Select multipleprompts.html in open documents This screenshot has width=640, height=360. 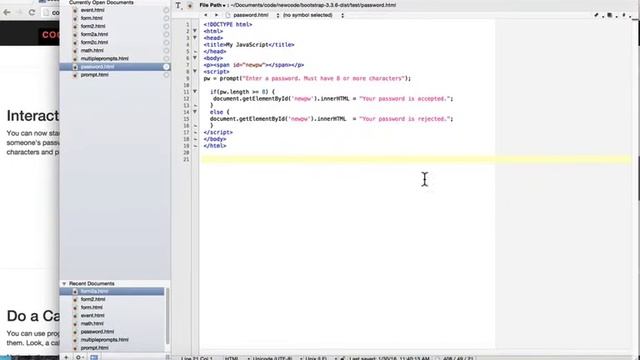click(x=104, y=59)
